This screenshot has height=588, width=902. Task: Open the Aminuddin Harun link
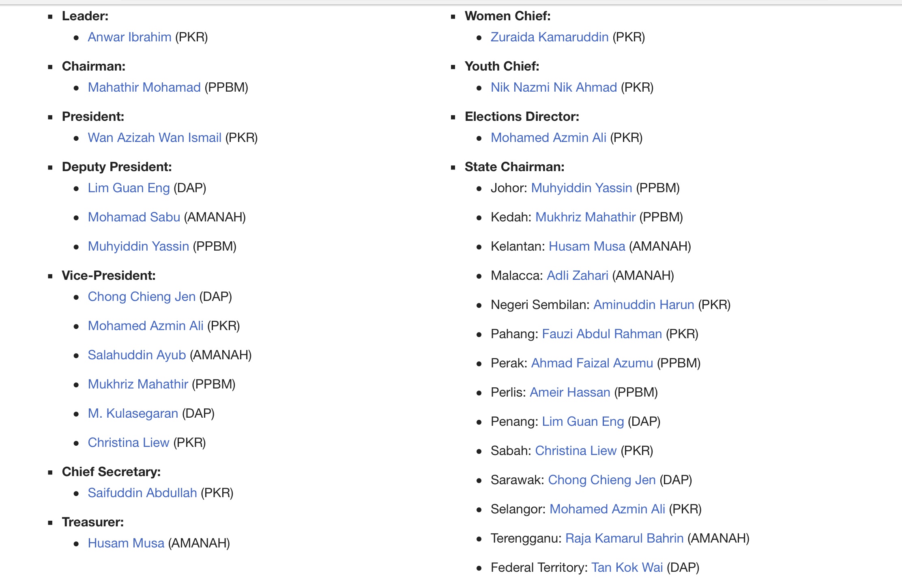click(x=644, y=305)
